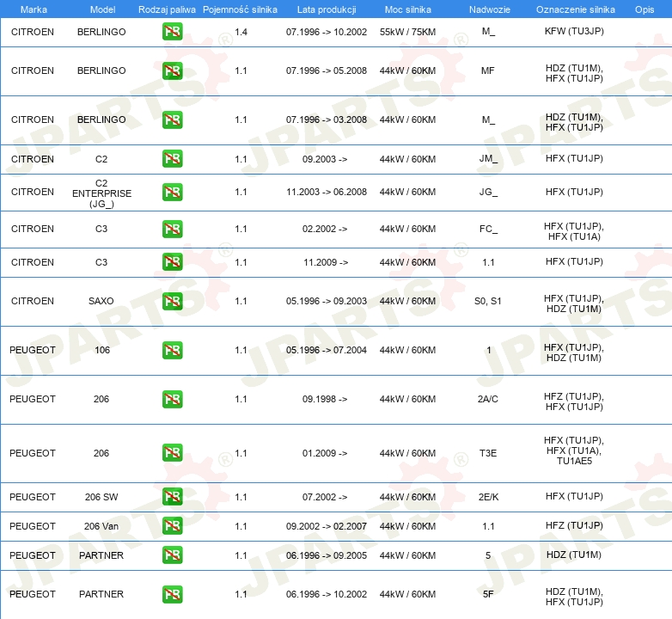Screen dimensions: 672x619
Task: Click fuel icon in Partner 09.2005 row
Action: pyautogui.click(x=172, y=555)
